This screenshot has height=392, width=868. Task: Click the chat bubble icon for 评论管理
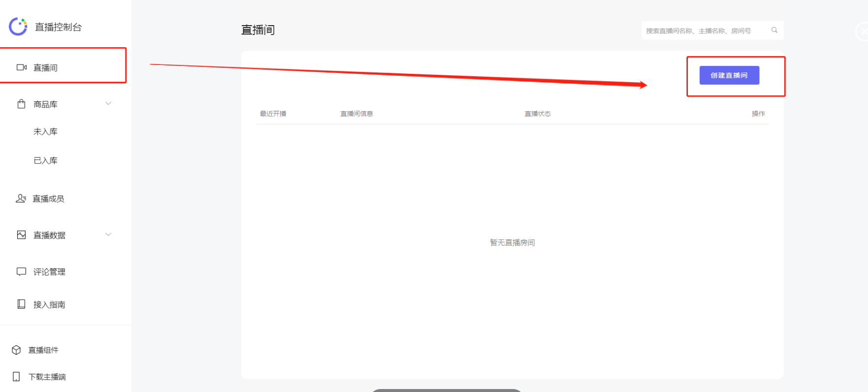(21, 271)
